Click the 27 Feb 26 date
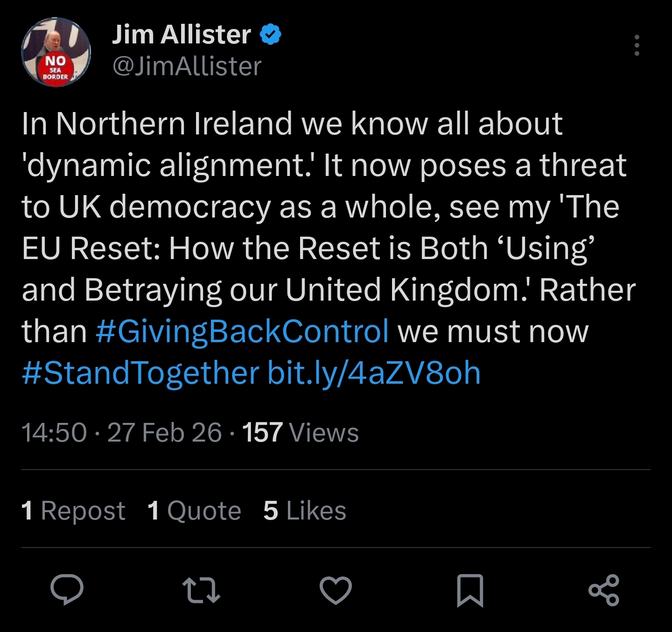The height and width of the screenshot is (632, 672). coord(164,432)
